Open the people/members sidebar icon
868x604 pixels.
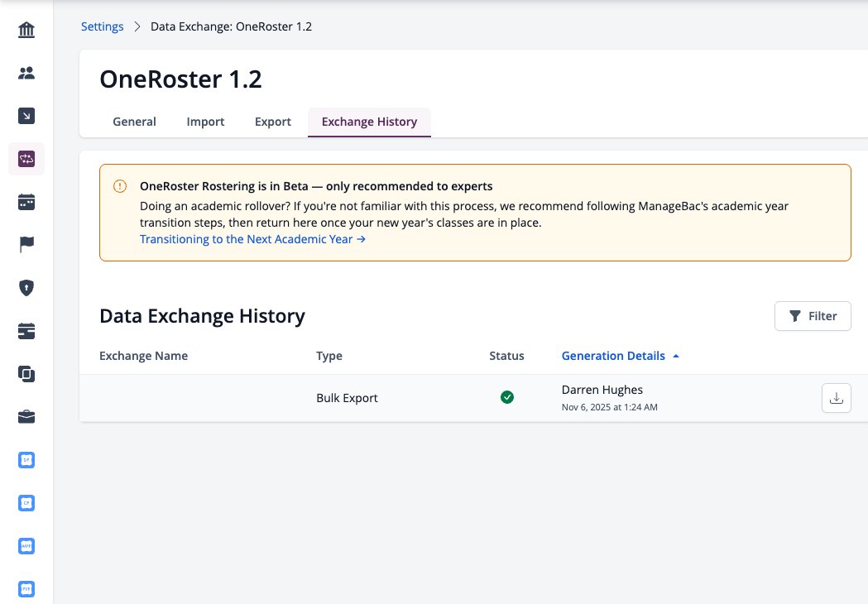tap(26, 73)
